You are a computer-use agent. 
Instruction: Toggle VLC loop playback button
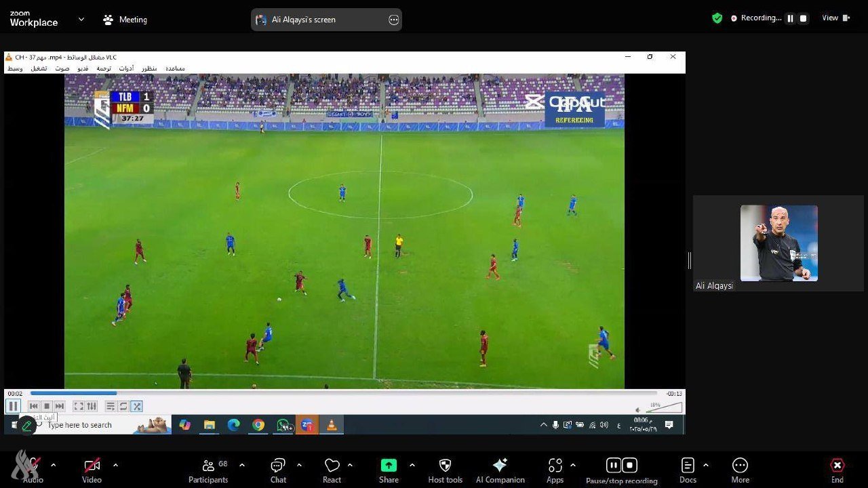click(123, 406)
